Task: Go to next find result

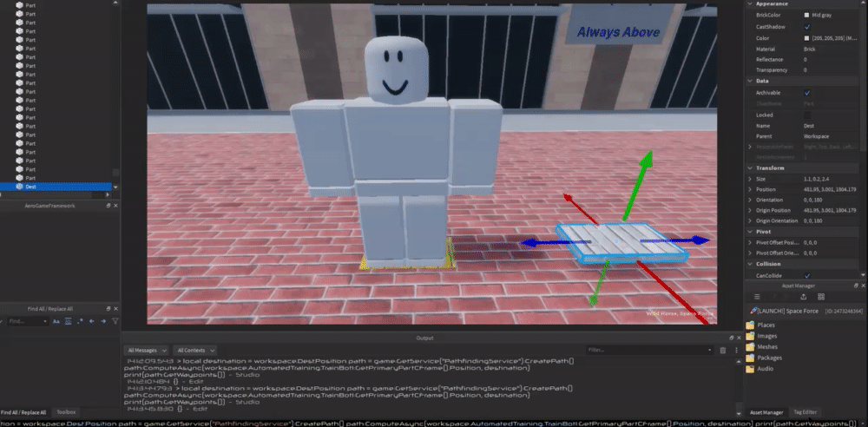Action: (x=103, y=321)
